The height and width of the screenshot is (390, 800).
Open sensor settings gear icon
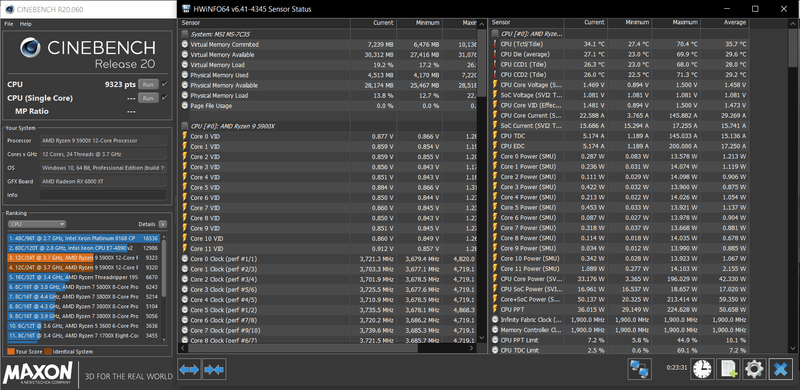[x=754, y=369]
